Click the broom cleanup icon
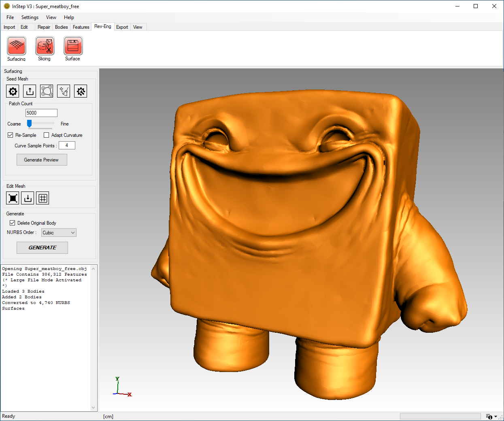The width and height of the screenshot is (504, 421). (x=64, y=91)
